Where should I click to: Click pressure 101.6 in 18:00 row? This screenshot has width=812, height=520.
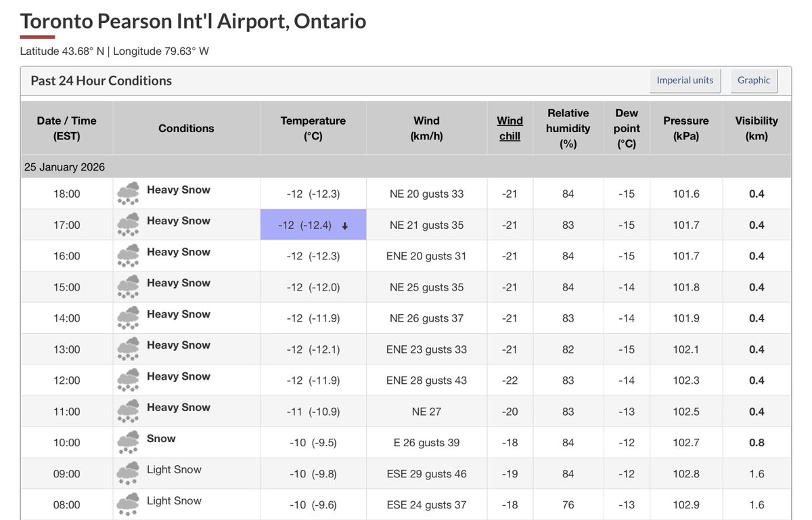tap(686, 194)
